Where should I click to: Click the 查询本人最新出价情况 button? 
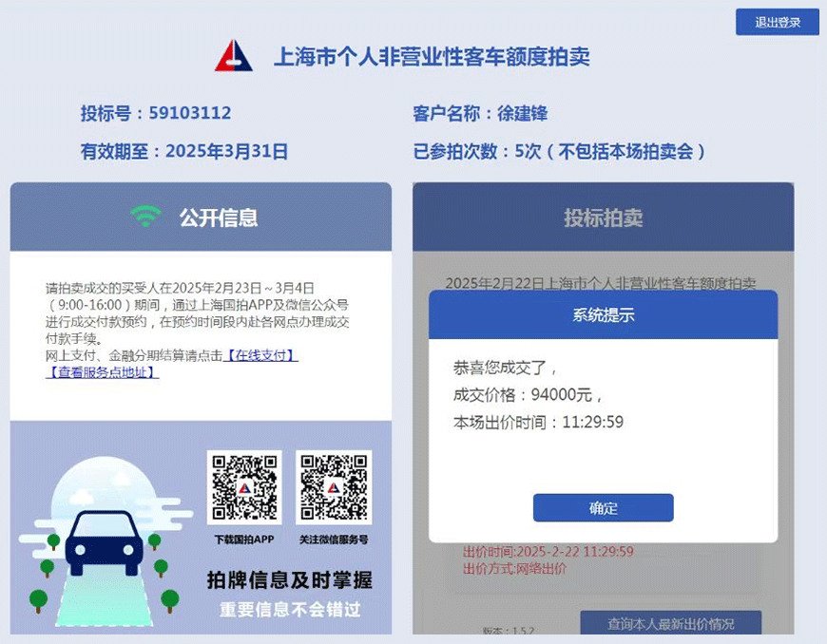point(670,624)
